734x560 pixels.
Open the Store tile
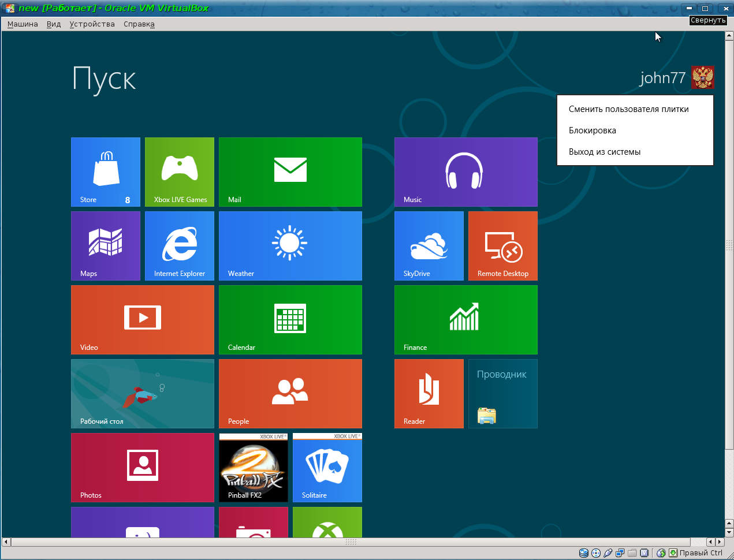click(x=106, y=172)
